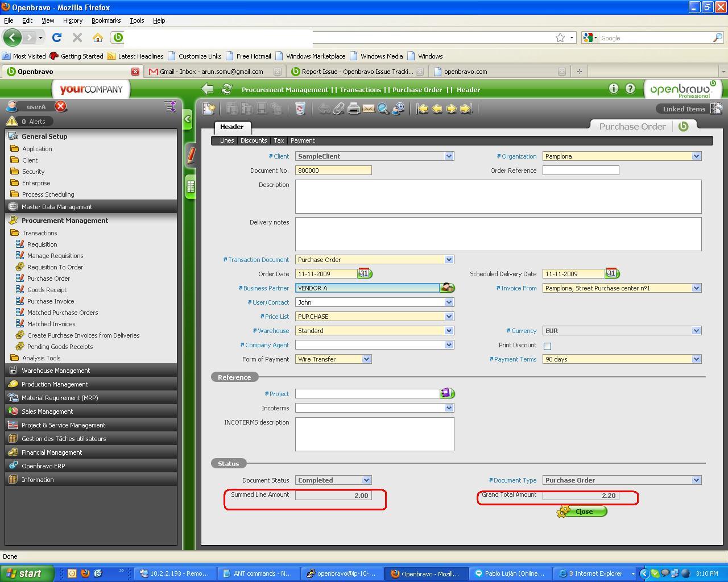Viewport: 728px width, 582px height.
Task: Click the Email envelope toolbar icon
Action: click(x=369, y=109)
